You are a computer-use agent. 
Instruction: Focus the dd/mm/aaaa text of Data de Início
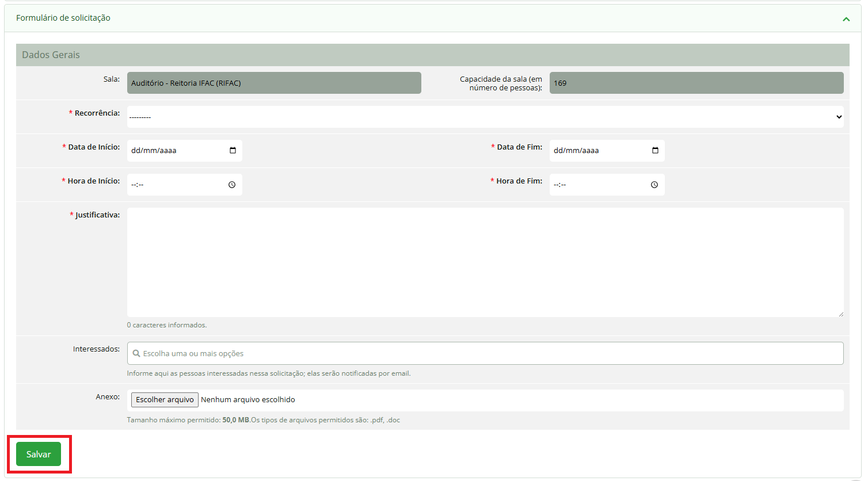pyautogui.click(x=154, y=151)
